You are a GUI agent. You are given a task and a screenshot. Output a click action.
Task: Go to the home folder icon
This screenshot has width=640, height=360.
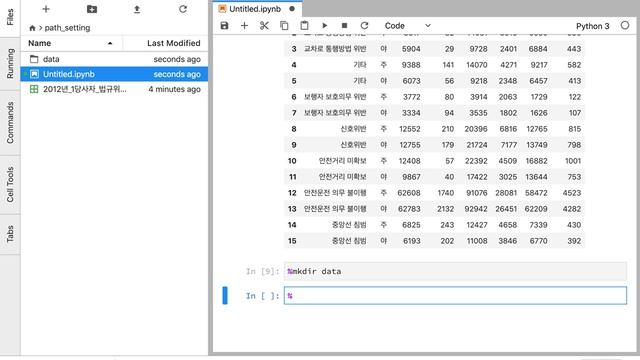coord(32,28)
